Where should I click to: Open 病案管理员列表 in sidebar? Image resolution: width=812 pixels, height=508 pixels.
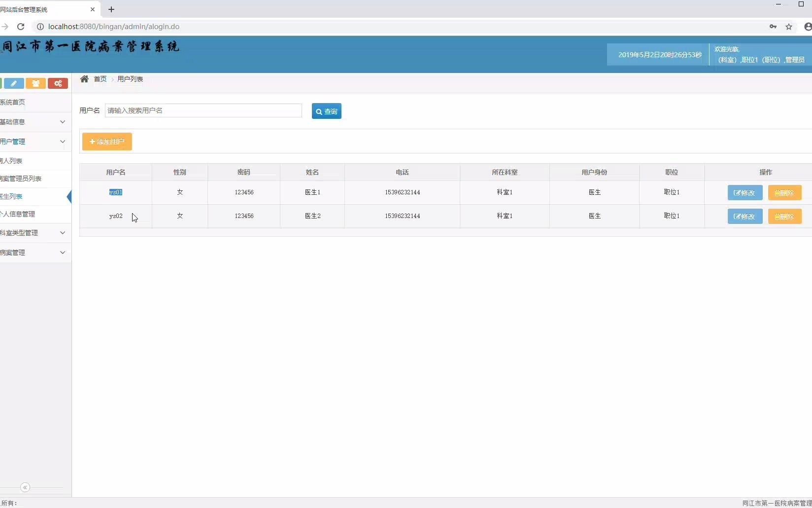35,179
